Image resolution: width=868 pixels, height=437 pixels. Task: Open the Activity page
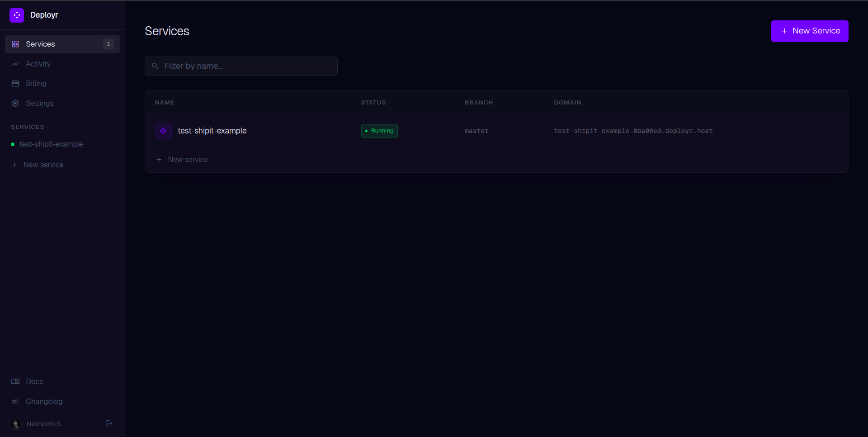pos(62,64)
